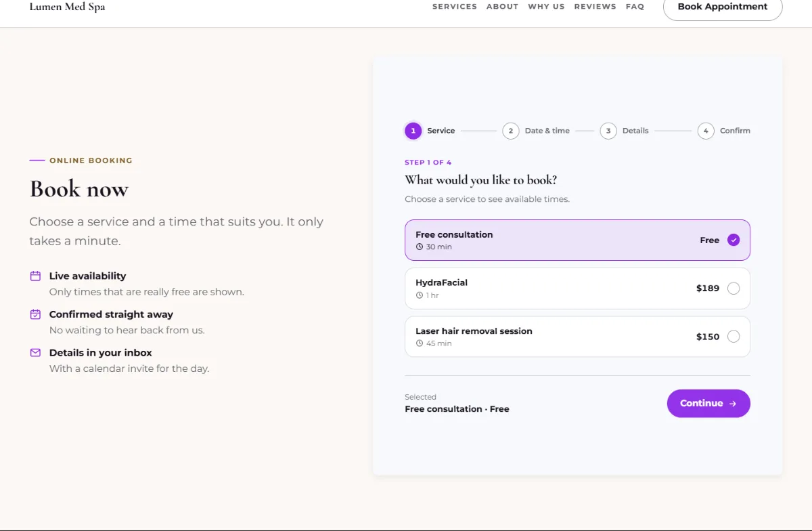The image size is (812, 531).
Task: Click the envelope icon beside Details in your inbox
Action: point(35,353)
